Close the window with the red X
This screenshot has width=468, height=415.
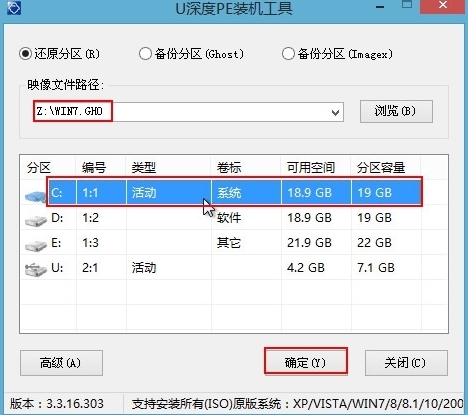tap(442, 6)
